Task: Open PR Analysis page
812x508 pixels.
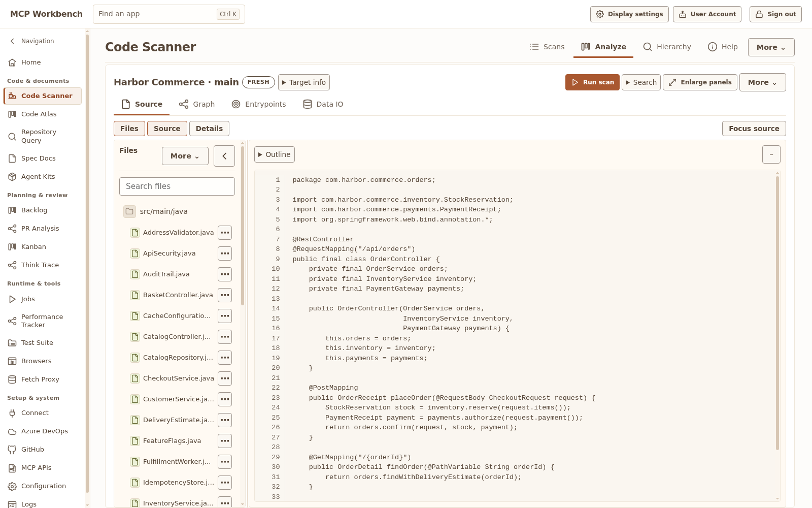Action: tap(43, 229)
